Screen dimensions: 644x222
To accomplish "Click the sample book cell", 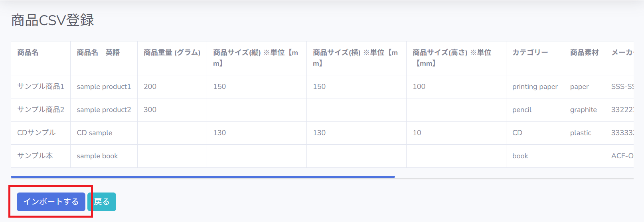I will [97, 156].
